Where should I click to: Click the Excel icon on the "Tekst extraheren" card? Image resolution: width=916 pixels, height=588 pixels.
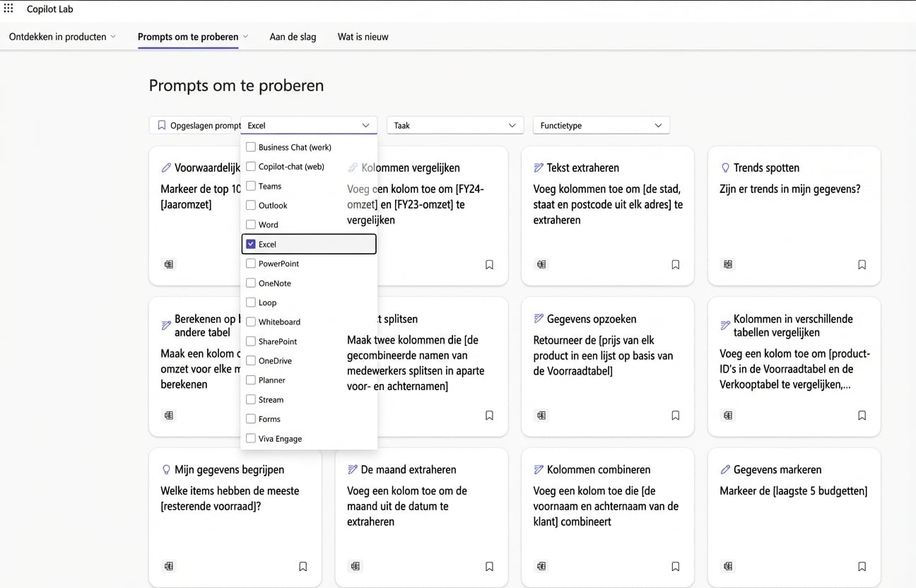[541, 264]
